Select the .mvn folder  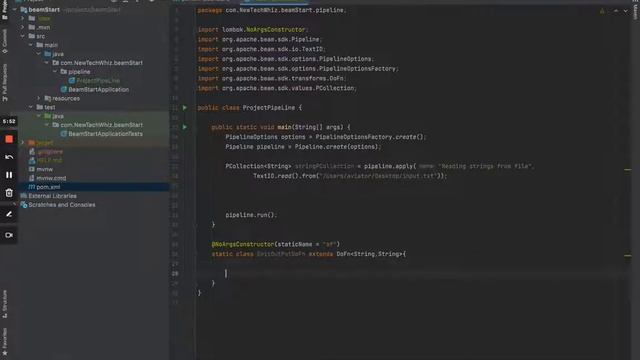43,27
